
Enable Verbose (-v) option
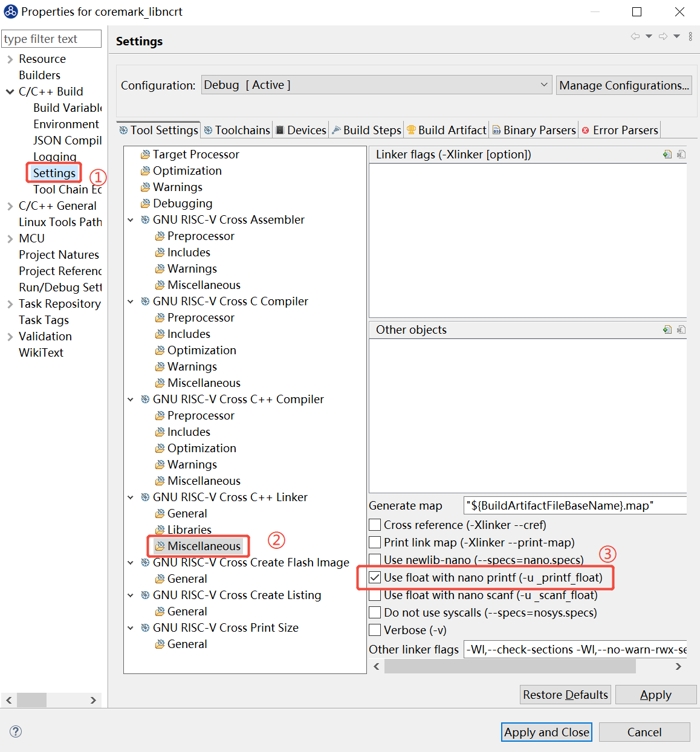pyautogui.click(x=375, y=630)
